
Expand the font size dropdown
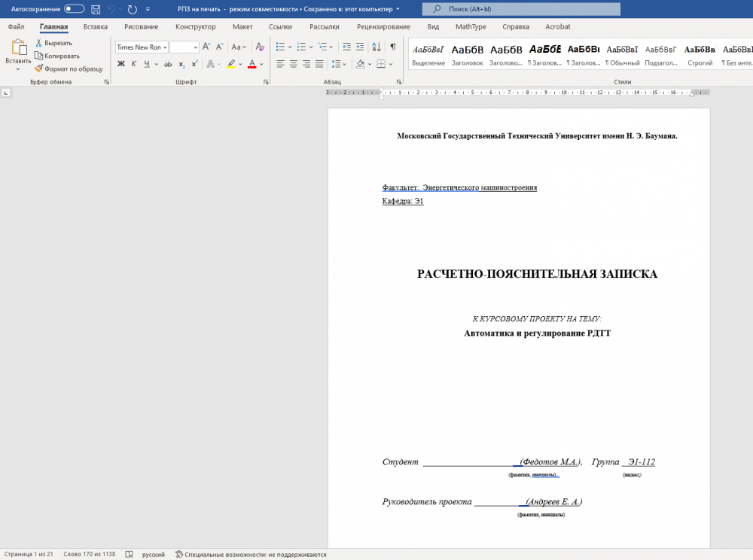coord(195,47)
